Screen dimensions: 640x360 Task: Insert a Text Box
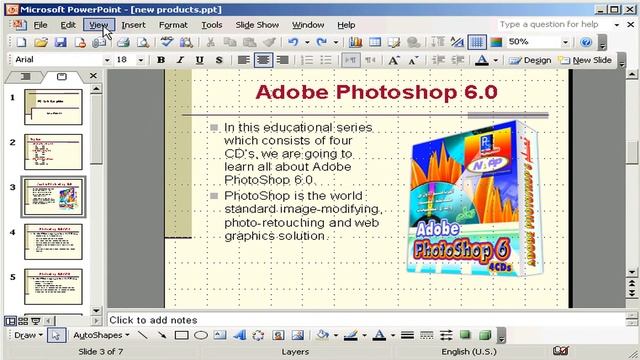(220, 336)
